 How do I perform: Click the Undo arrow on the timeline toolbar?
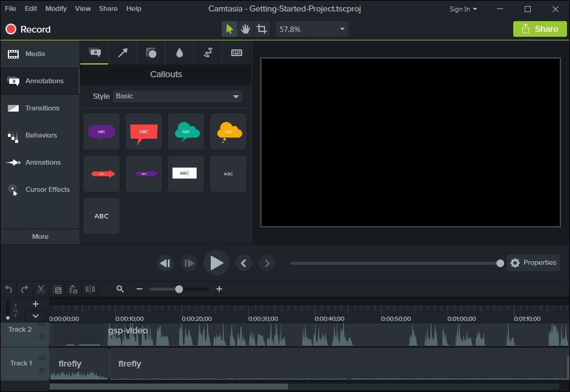[8, 289]
